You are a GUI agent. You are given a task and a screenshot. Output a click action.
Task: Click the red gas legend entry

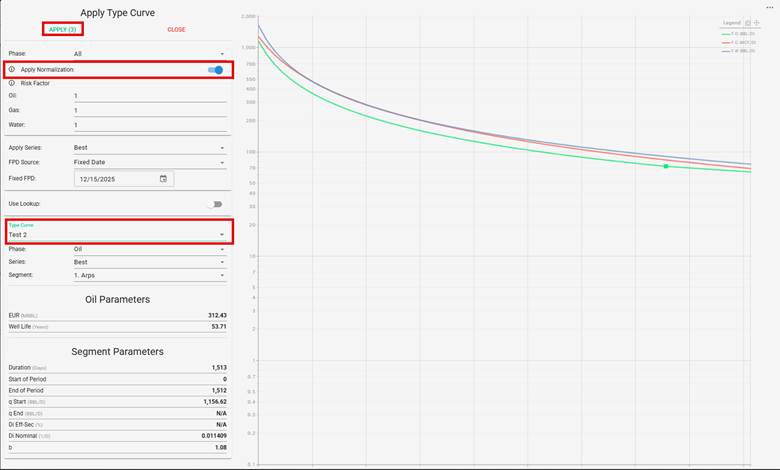click(739, 42)
